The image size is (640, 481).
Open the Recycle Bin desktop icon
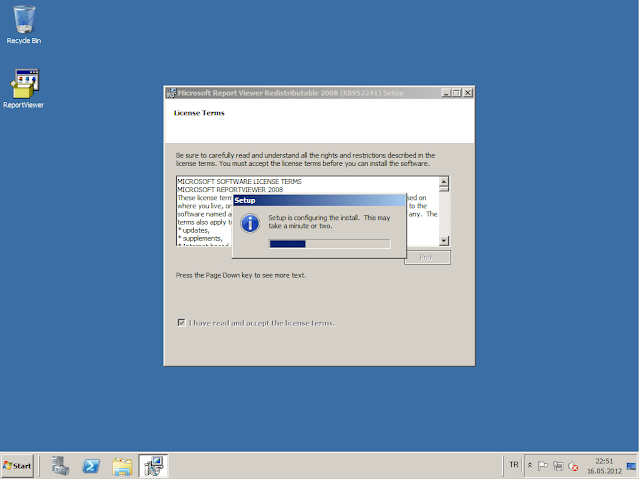click(x=23, y=23)
